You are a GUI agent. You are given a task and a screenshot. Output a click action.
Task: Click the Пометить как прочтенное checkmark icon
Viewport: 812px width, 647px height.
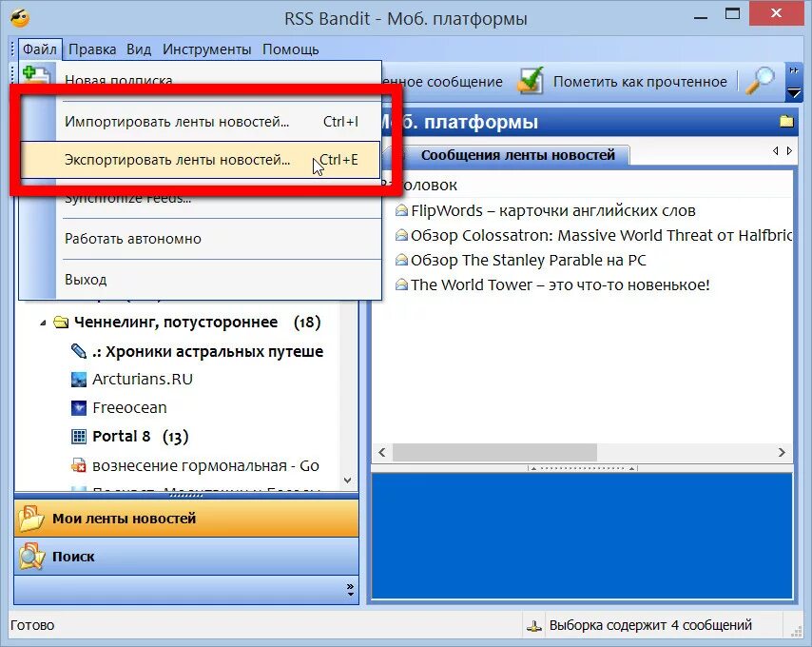click(532, 81)
